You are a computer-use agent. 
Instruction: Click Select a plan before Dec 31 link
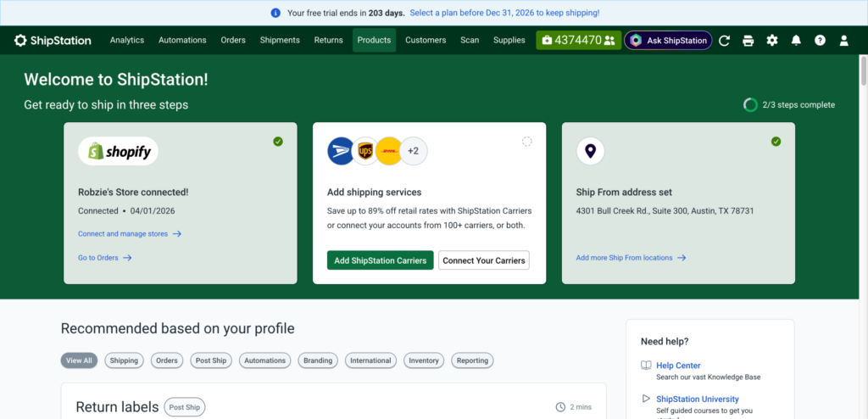[x=504, y=13]
